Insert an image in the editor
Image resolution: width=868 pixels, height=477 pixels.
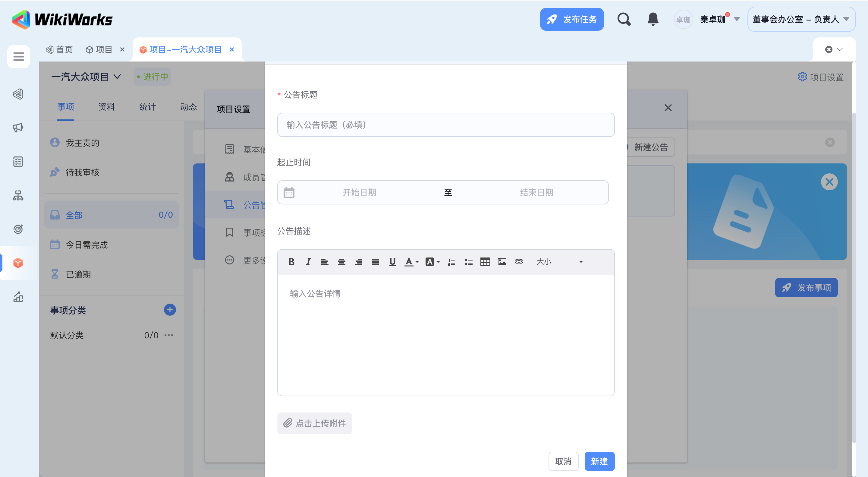coord(502,262)
